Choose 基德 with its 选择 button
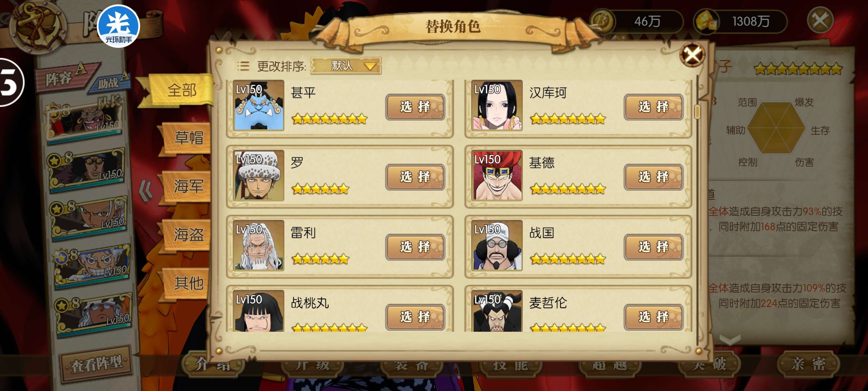This screenshot has width=868, height=391. pos(653,177)
